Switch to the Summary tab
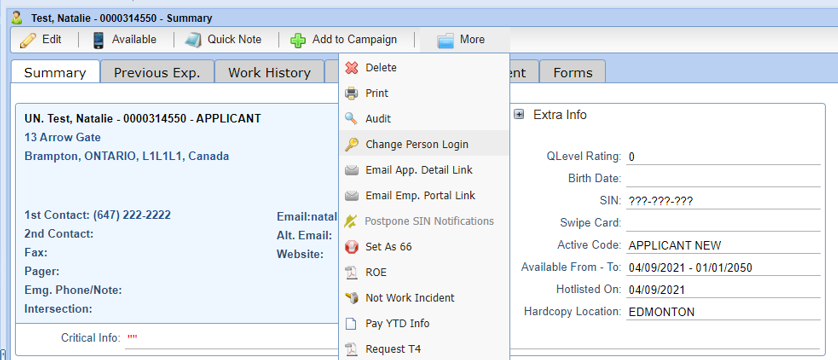The height and width of the screenshot is (360, 838). (x=55, y=73)
